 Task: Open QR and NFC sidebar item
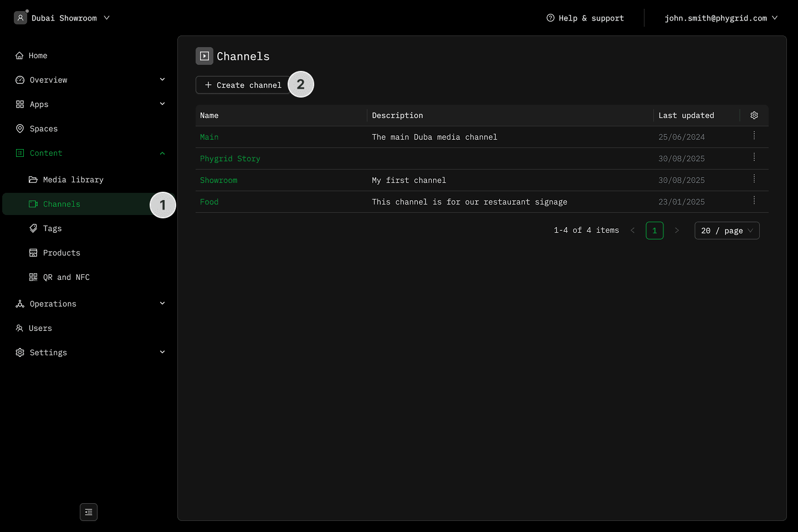point(66,277)
